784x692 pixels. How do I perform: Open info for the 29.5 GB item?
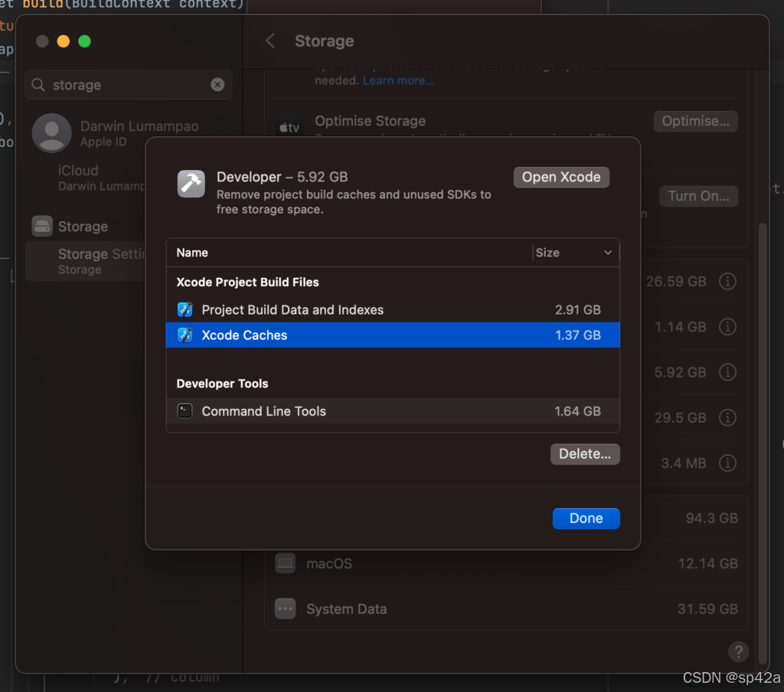727,417
